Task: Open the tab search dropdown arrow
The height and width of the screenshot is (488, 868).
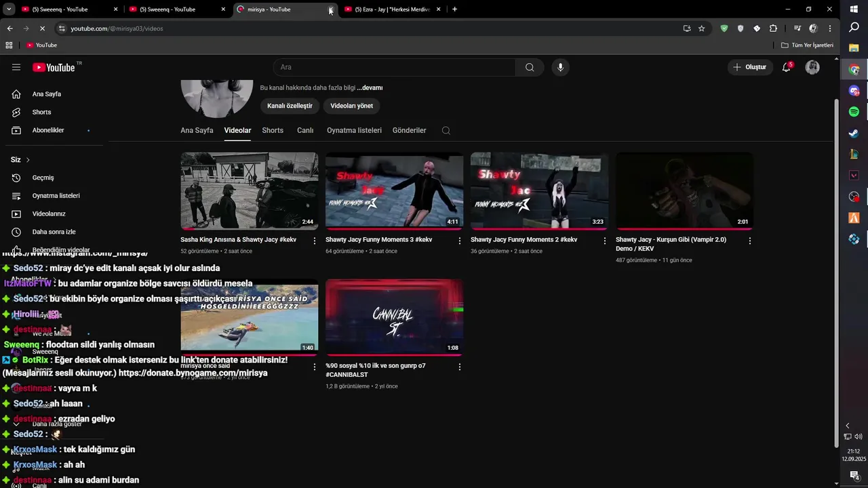Action: 9,9
